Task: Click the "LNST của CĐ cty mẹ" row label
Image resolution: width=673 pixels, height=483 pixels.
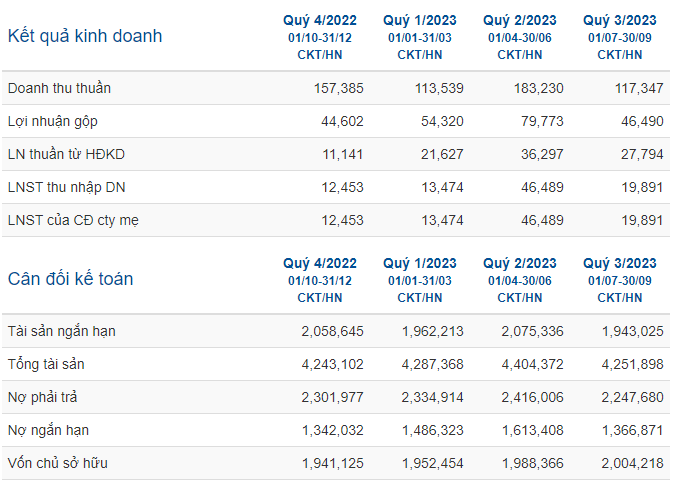Action: coord(73,220)
